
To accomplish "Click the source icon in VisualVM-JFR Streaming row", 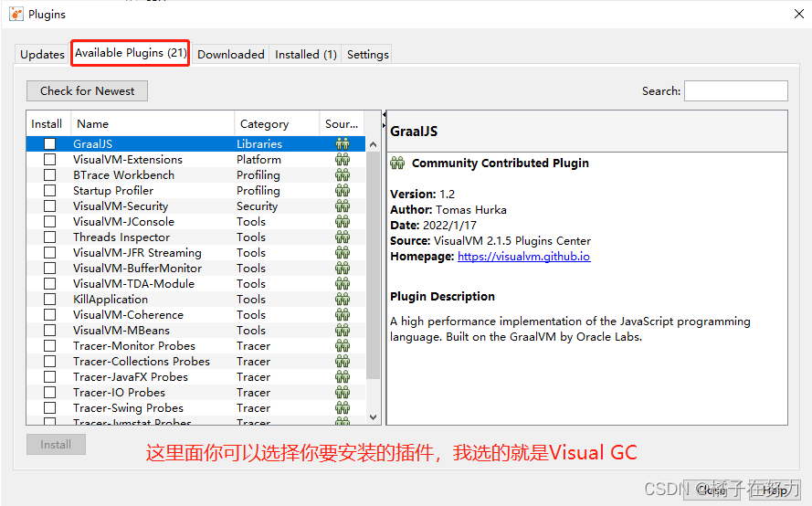I will pyautogui.click(x=343, y=253).
